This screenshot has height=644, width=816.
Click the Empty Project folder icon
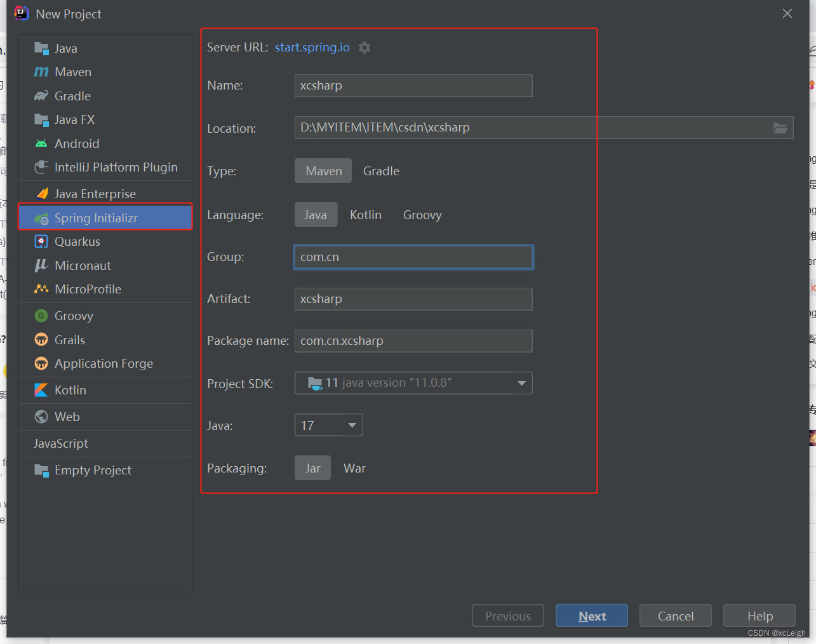[x=41, y=470]
